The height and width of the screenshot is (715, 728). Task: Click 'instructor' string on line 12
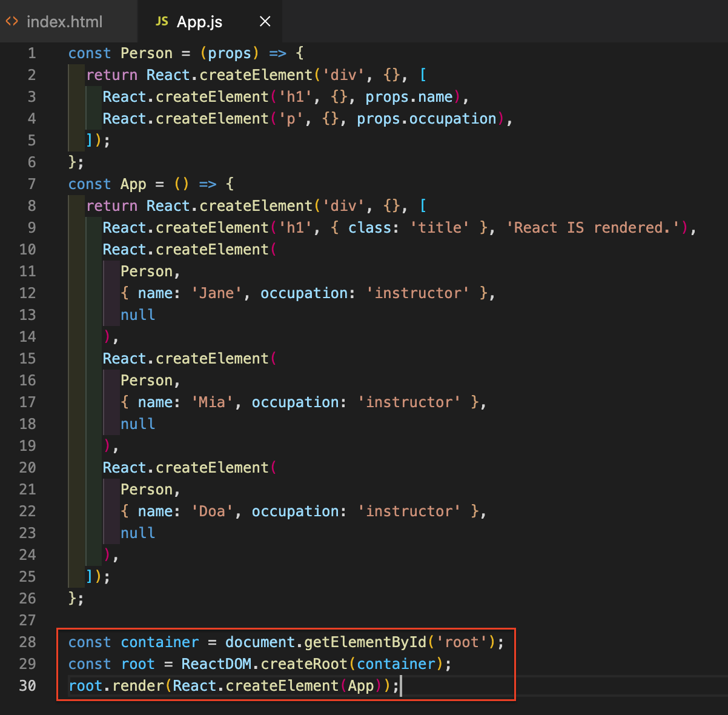418,293
